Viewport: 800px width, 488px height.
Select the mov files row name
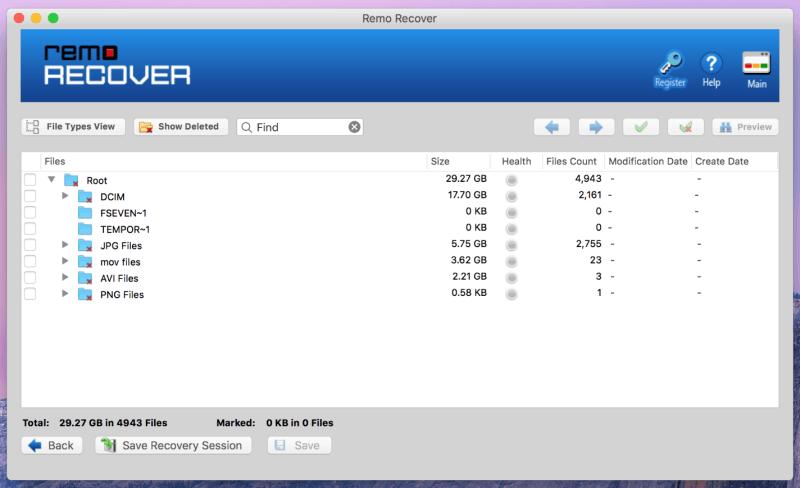point(120,262)
